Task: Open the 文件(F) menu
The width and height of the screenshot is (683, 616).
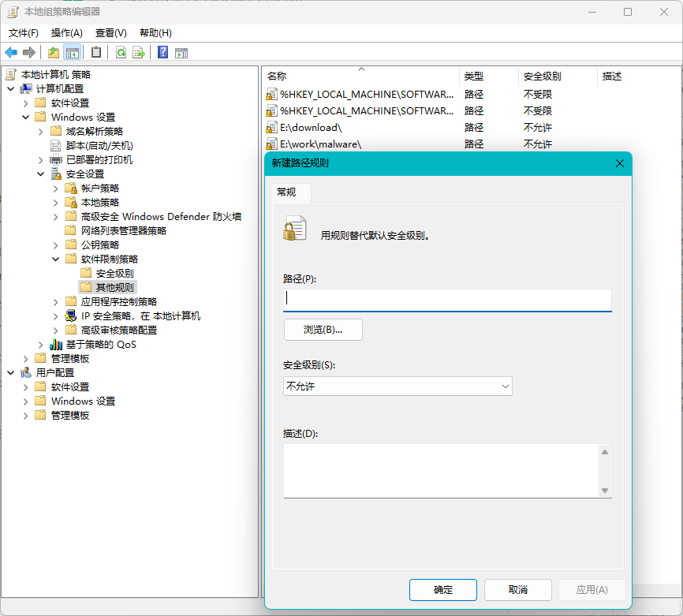Action: [24, 33]
